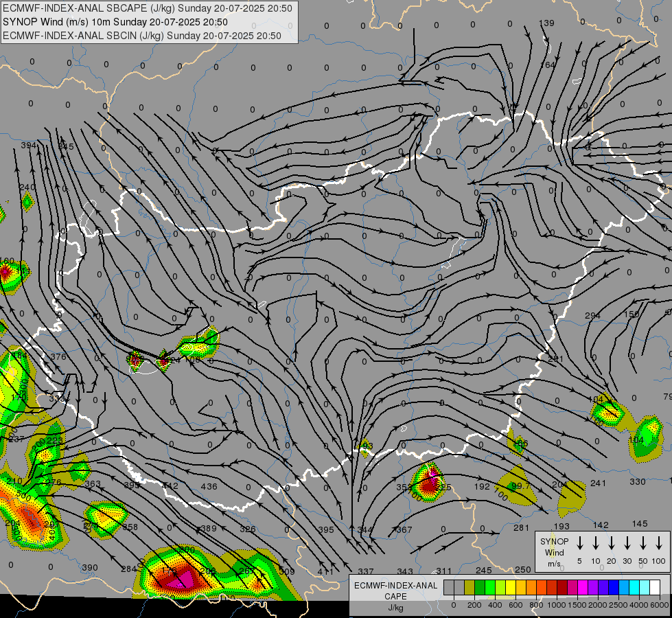Click the 'ECMWF-INDEX-ANAL' label in CAPE legend
This screenshot has width=672, height=618.
395,586
